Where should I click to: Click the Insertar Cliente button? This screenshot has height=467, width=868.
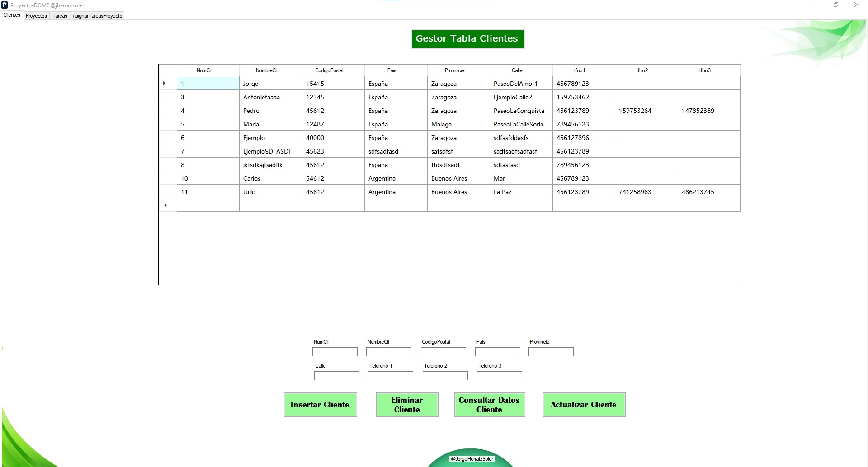pyautogui.click(x=320, y=405)
